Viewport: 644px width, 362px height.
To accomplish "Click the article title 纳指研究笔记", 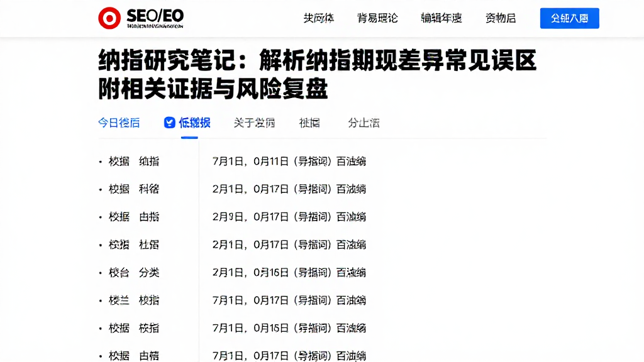I will 317,75.
